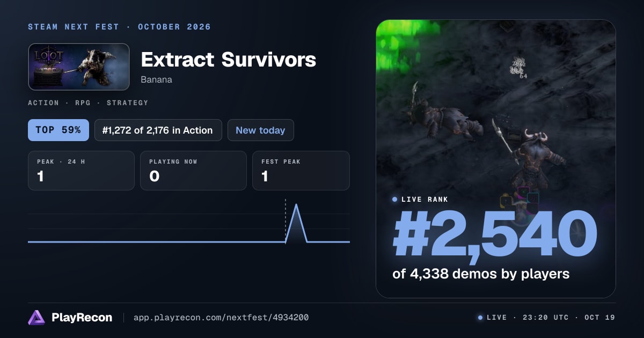This screenshot has width=644, height=338.
Task: Click the Peak 24 H stat card
Action: 81,171
